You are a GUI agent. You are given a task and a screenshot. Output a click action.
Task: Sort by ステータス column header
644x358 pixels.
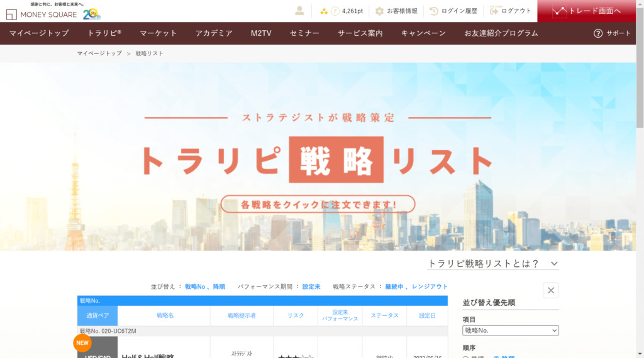point(384,315)
